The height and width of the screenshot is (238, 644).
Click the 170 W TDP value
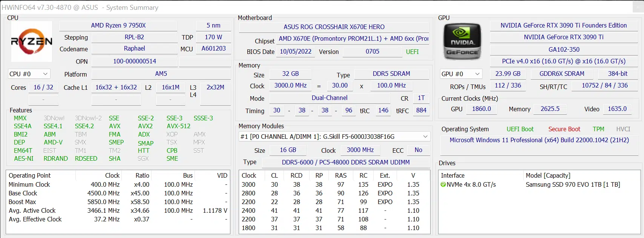point(213,37)
